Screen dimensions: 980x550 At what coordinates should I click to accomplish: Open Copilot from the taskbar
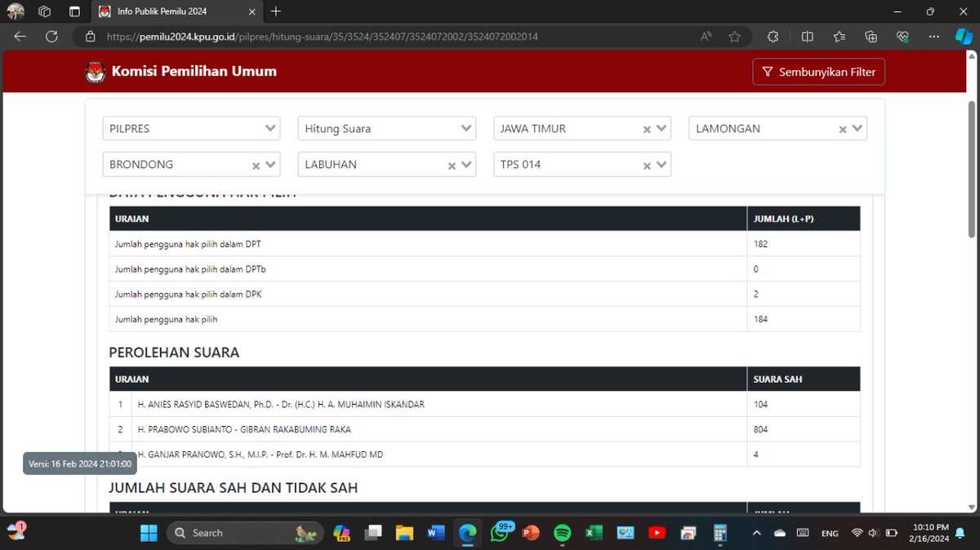[x=341, y=533]
